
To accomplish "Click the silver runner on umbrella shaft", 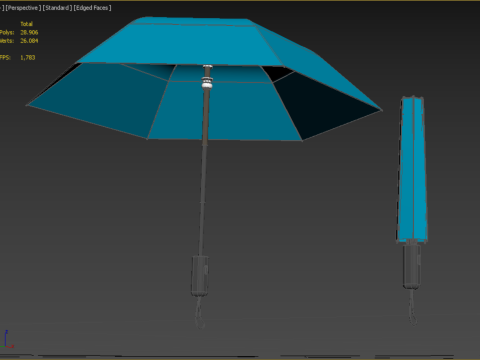I will pyautogui.click(x=207, y=83).
